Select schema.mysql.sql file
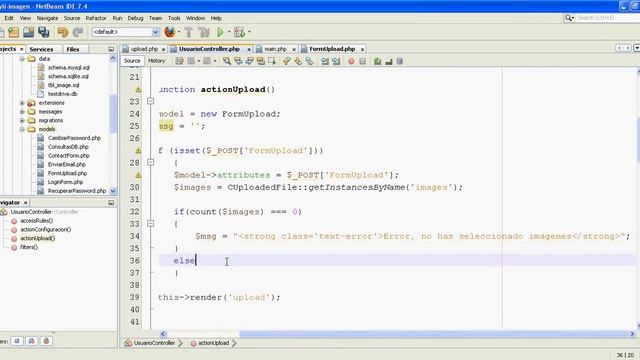This screenshot has width=640, height=360. point(69,67)
